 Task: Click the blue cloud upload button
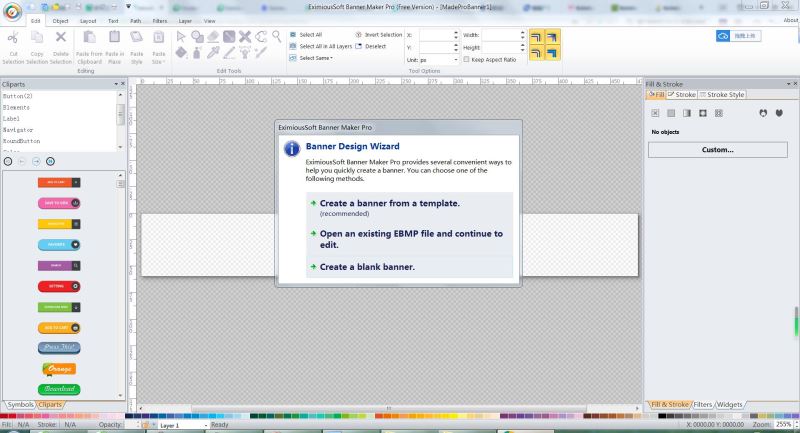738,36
